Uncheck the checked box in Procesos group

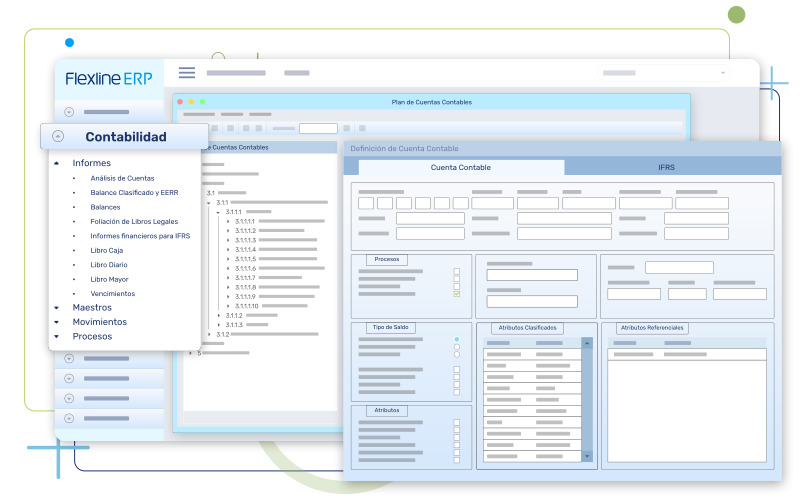coord(457,294)
